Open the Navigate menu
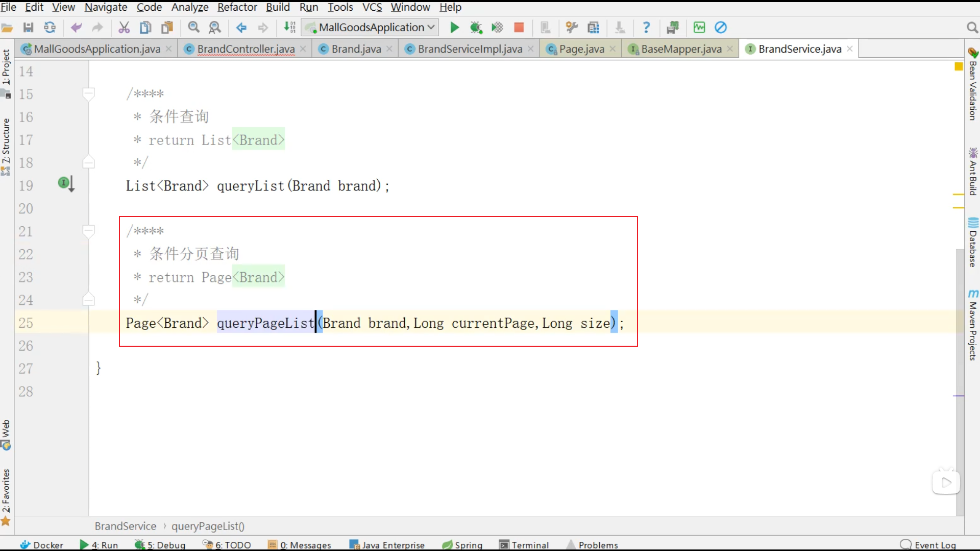The image size is (980, 551). [106, 7]
